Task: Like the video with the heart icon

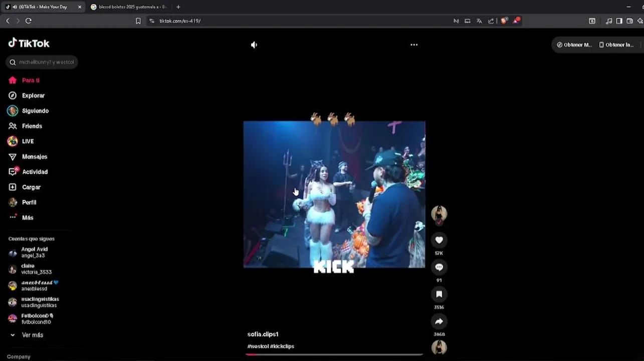Action: [439, 240]
